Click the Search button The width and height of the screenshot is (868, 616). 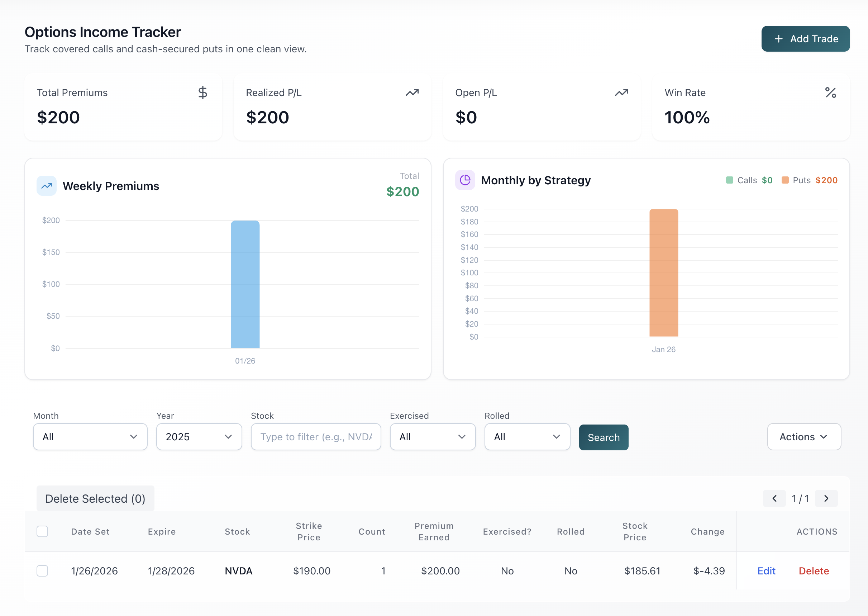coord(604,437)
